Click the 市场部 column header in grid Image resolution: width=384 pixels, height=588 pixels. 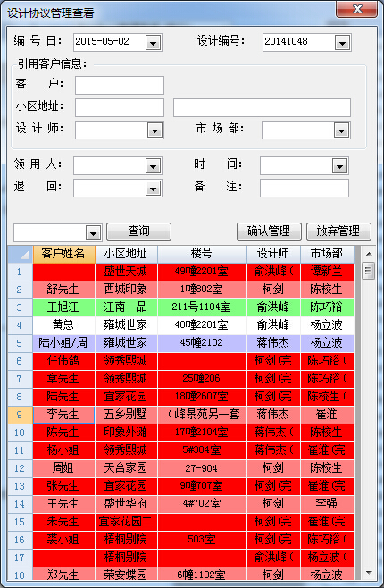pos(327,254)
